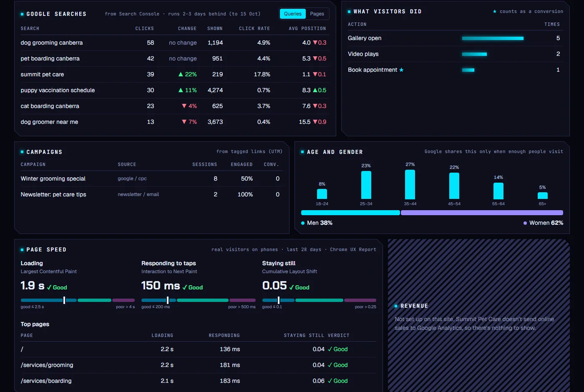The image size is (584, 392).
Task: Click the red down arrow for 4% change
Action: pyautogui.click(x=184, y=106)
